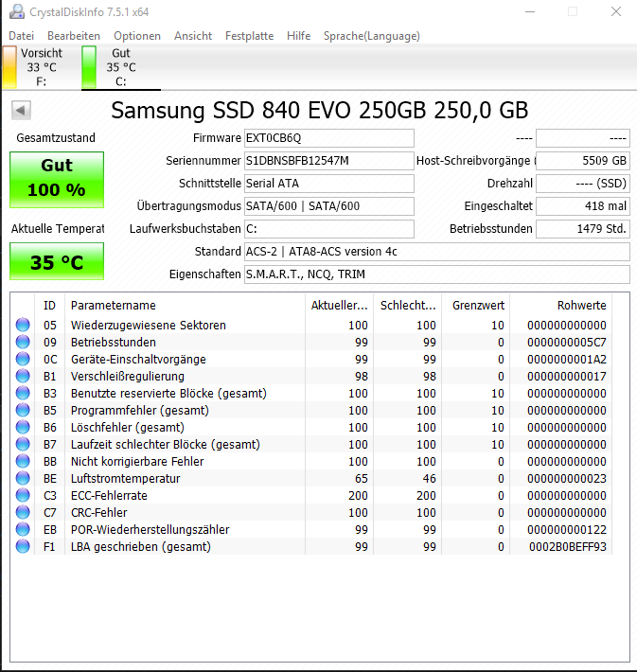
Task: Click the blue status orb for CRC-Fehler
Action: 23,512
